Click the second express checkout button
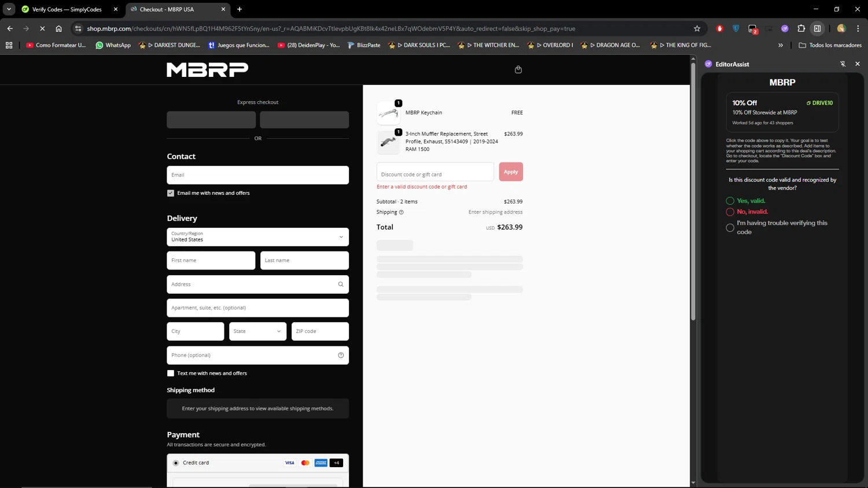 pos(304,120)
